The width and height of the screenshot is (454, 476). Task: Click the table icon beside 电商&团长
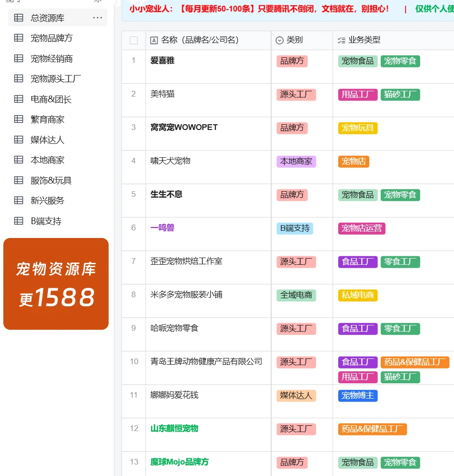(19, 99)
